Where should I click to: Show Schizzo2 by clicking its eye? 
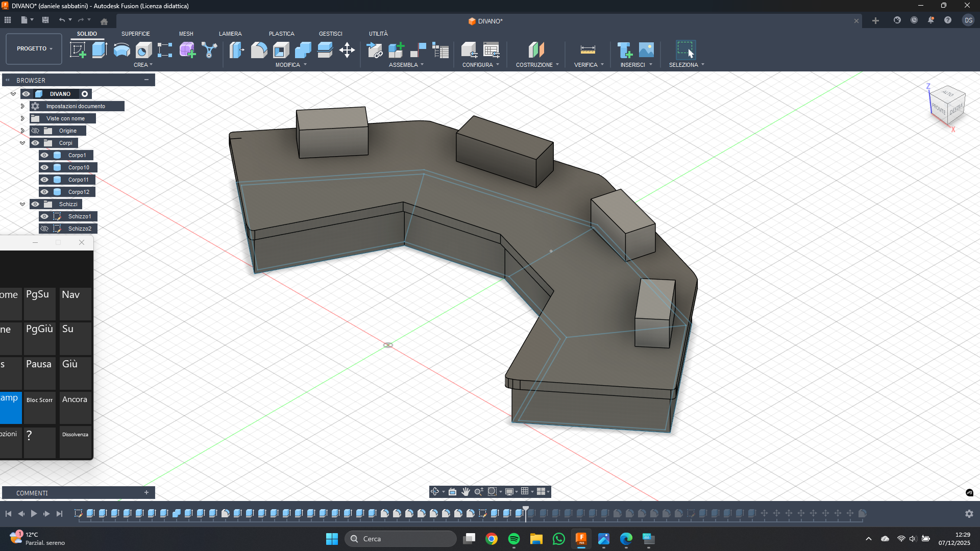[45, 229]
